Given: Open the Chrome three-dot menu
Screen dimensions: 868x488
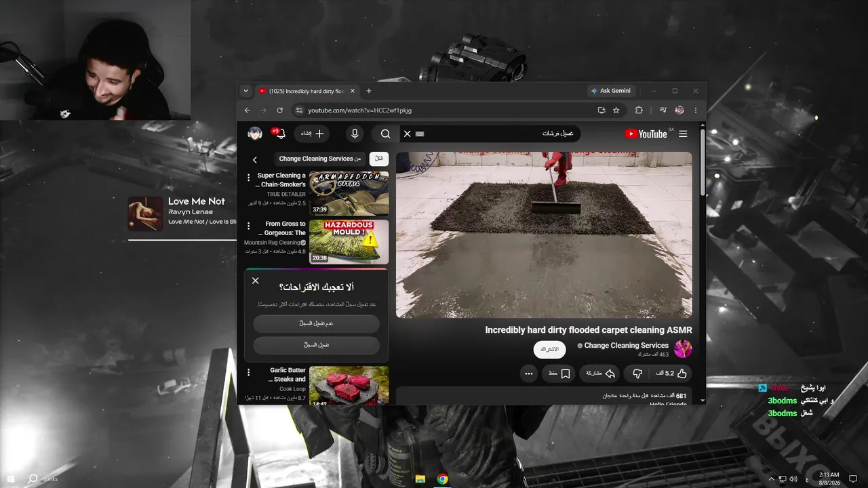Looking at the screenshot, I should pyautogui.click(x=695, y=110).
